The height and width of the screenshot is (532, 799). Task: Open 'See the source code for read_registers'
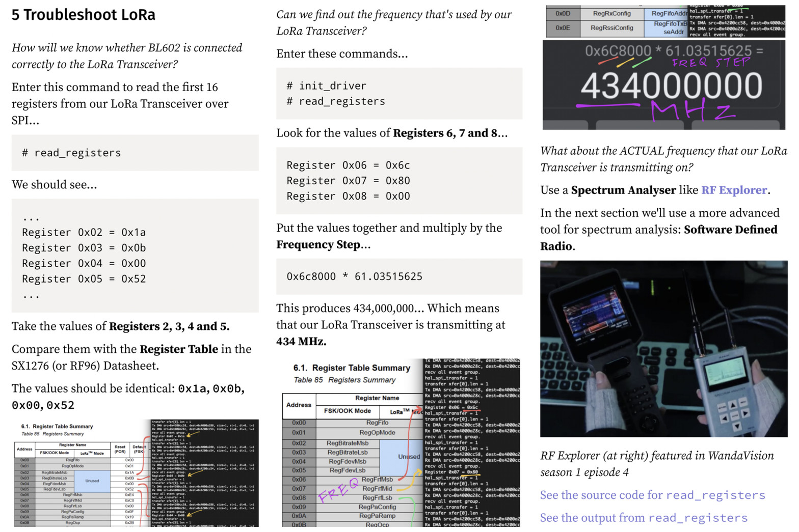click(x=652, y=495)
